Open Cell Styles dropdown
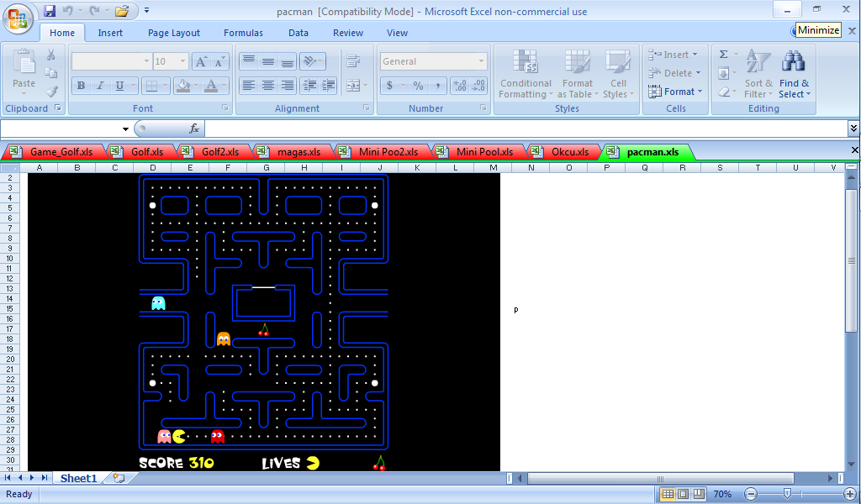Image resolution: width=861 pixels, height=504 pixels. 618,75
